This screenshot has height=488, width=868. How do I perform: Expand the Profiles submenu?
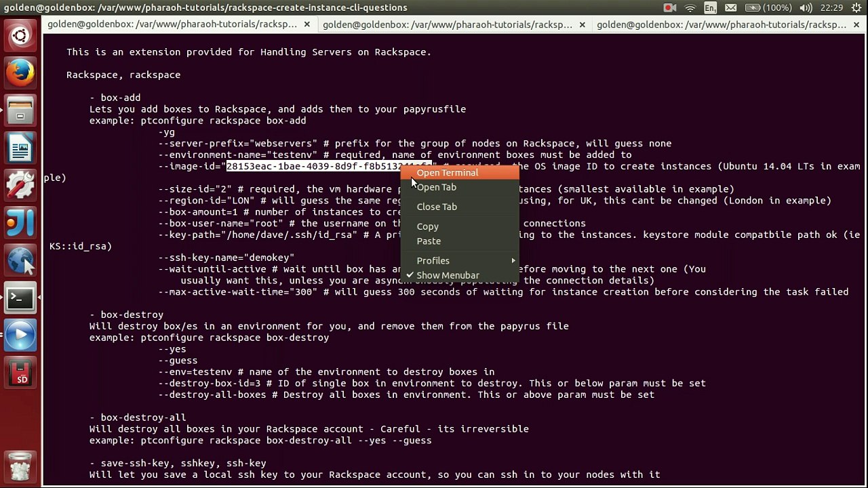(460, 261)
